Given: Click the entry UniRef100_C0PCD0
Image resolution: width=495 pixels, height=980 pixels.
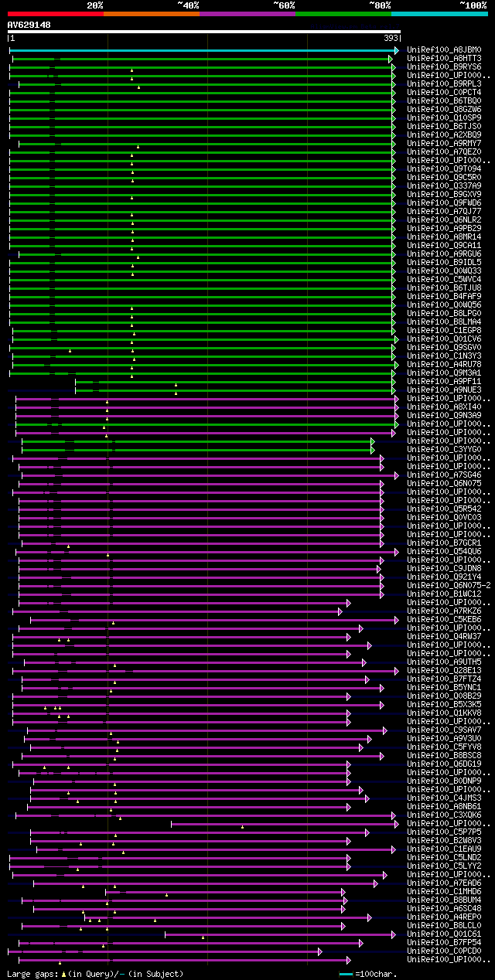Looking at the screenshot, I should [445, 951].
